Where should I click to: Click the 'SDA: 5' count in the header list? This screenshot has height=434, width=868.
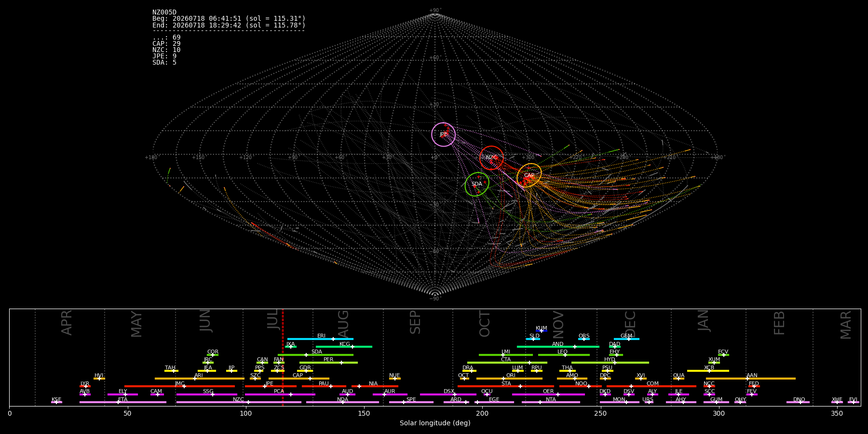click(164, 63)
